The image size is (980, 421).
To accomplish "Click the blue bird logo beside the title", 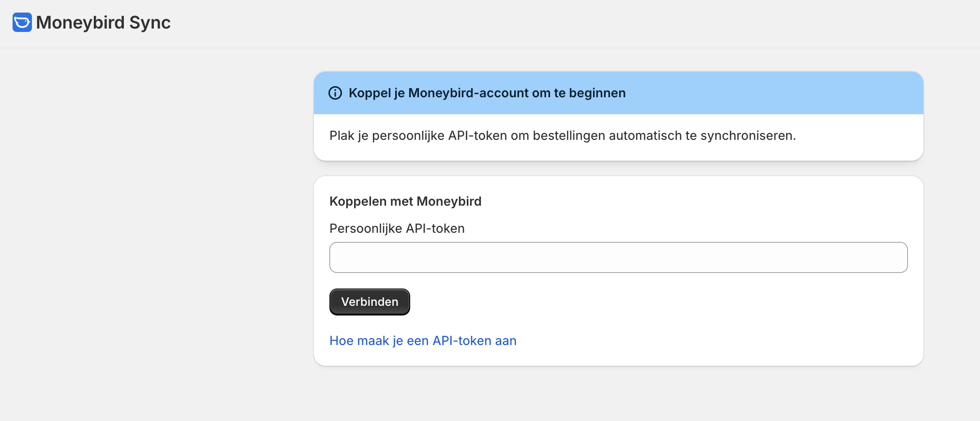I will click(22, 22).
